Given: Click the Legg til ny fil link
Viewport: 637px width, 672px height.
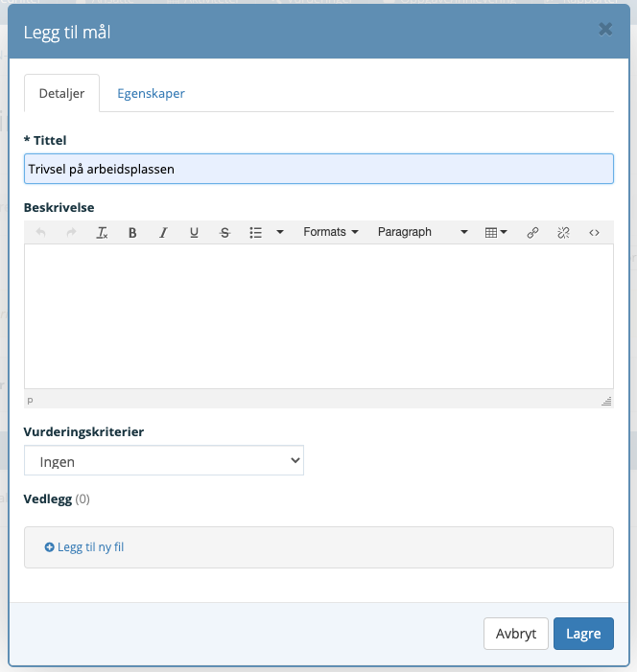Looking at the screenshot, I should pyautogui.click(x=84, y=547).
